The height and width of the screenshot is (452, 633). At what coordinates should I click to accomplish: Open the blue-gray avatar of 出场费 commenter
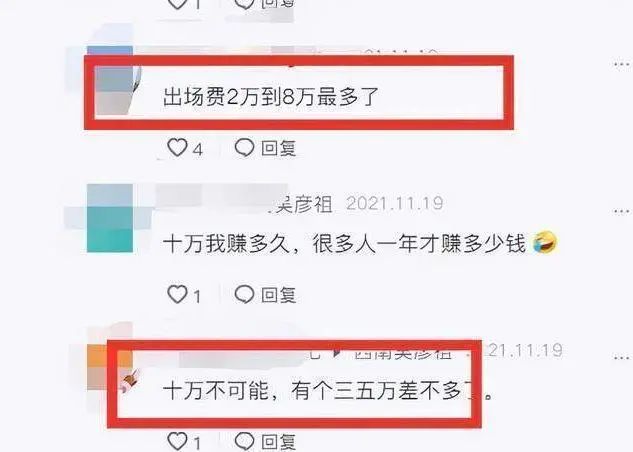110,81
